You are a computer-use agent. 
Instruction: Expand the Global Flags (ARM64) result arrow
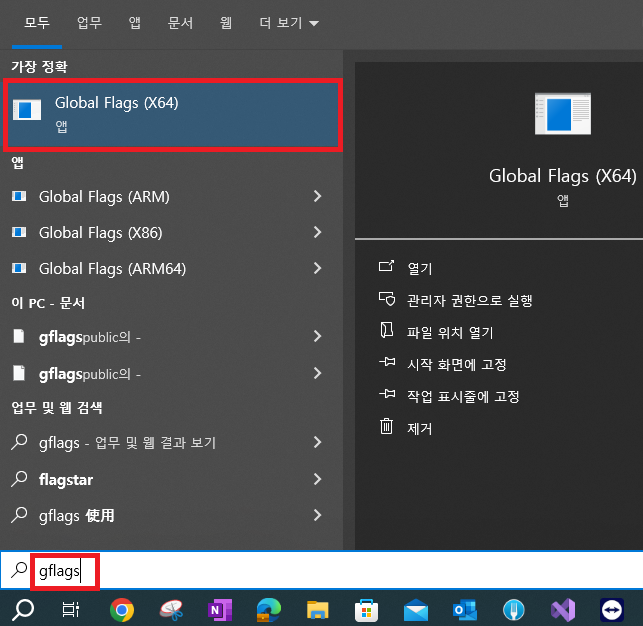click(x=317, y=269)
